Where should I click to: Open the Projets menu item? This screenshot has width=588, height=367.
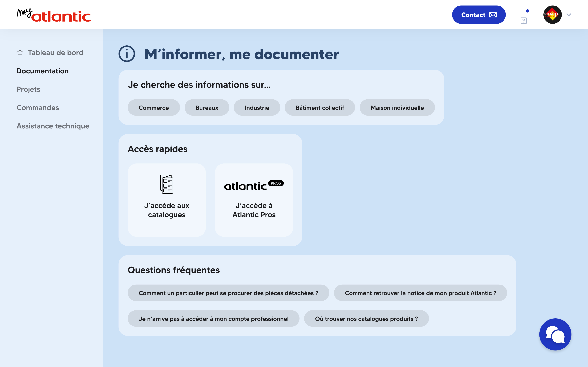tap(28, 89)
